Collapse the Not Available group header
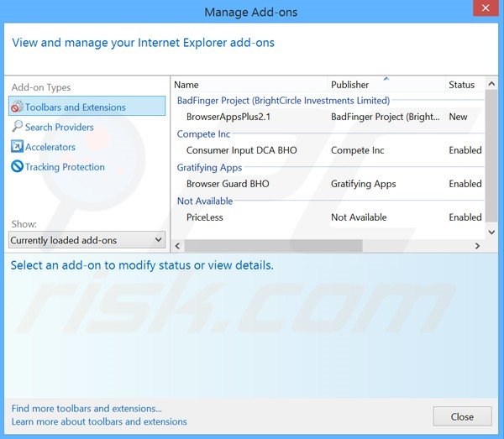This screenshot has width=504, height=439. point(205,201)
